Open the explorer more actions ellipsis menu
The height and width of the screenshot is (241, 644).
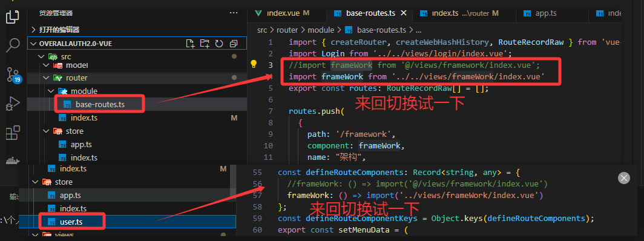234,13
